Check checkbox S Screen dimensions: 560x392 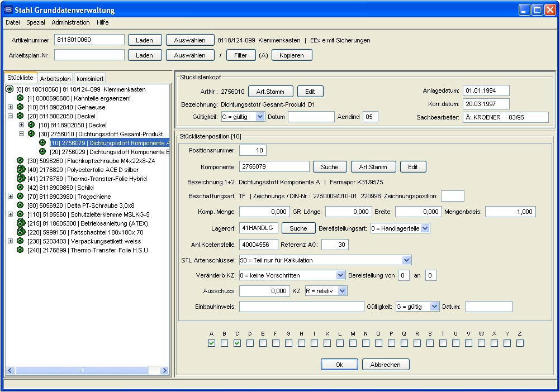(x=430, y=343)
